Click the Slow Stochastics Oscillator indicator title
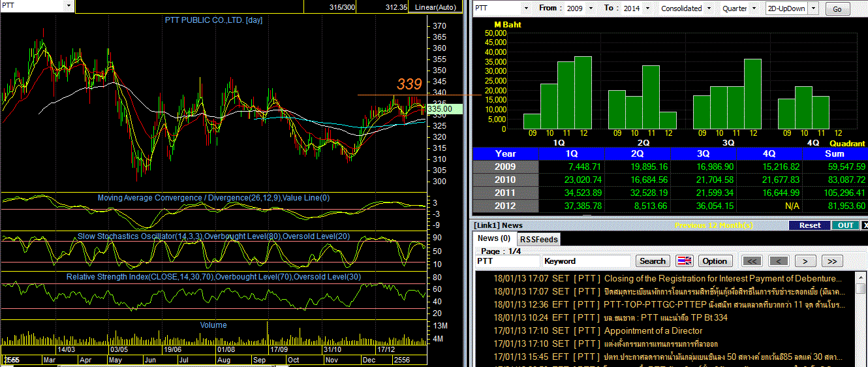868x367 pixels. [213, 236]
